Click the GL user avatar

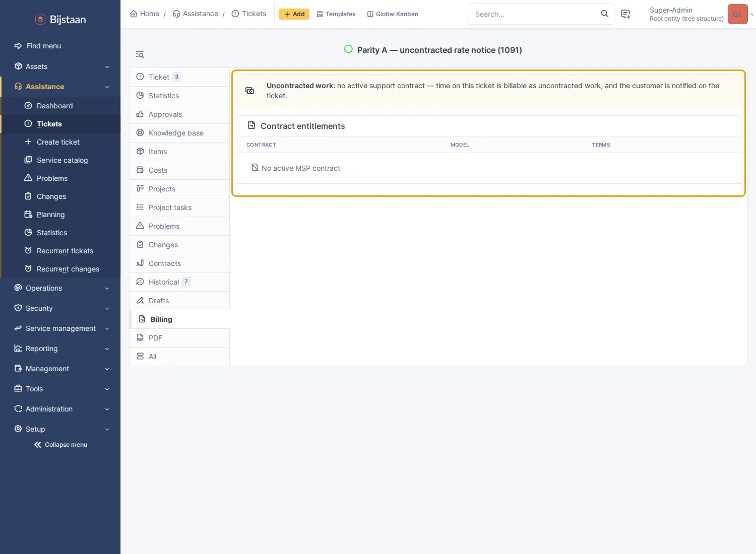[x=737, y=14]
